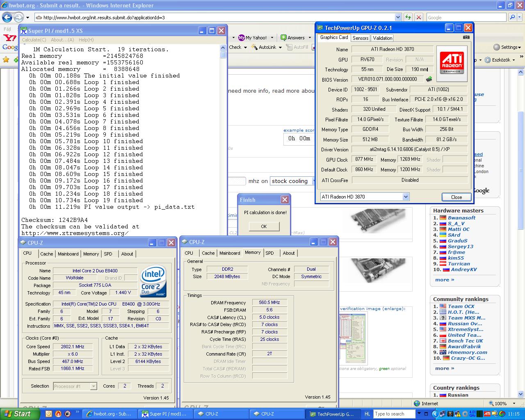Click the Internet zone globe in status bar

417,404
